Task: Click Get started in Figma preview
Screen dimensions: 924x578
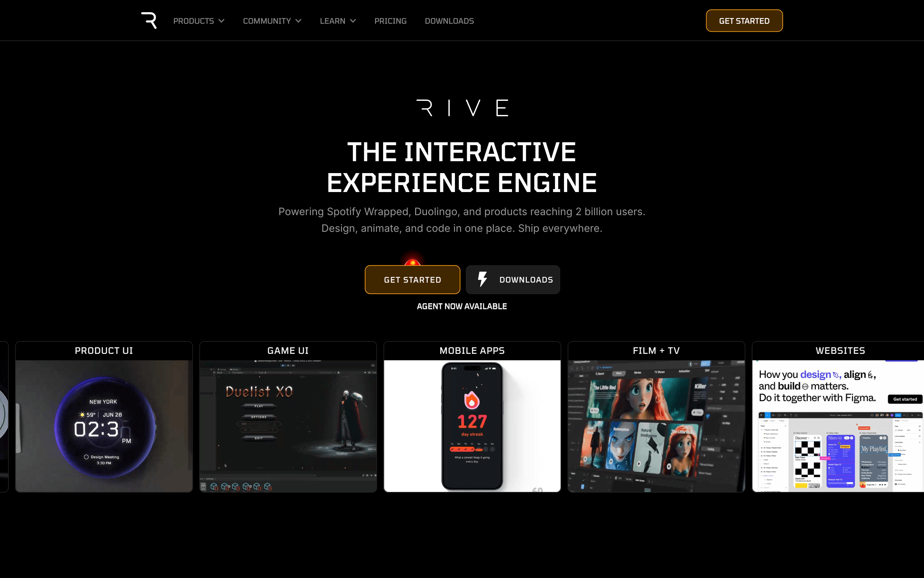Action: pyautogui.click(x=905, y=399)
